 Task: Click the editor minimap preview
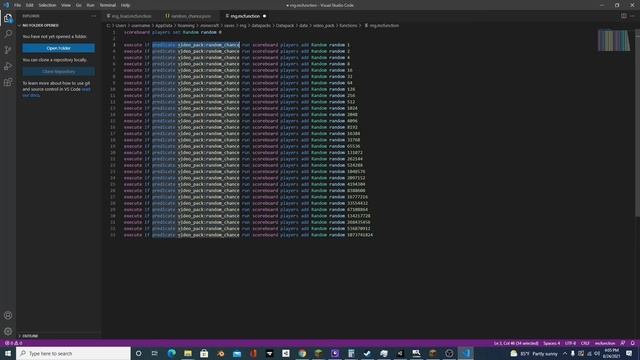614,40
